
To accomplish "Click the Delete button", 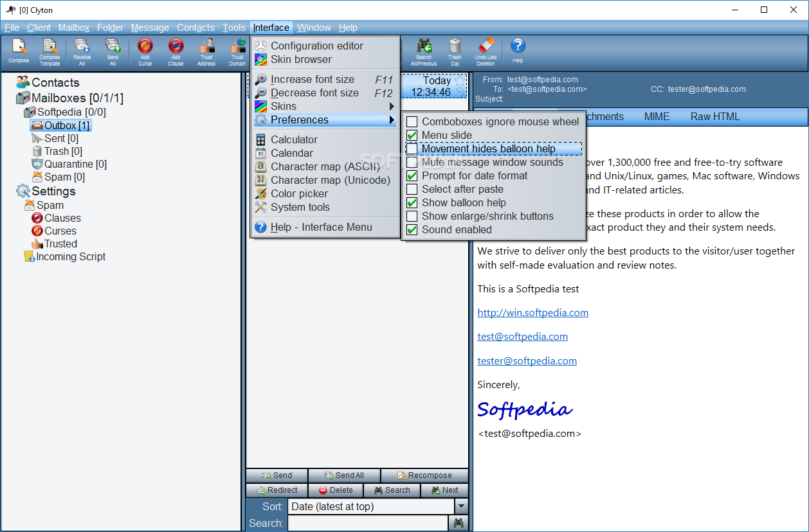I will coord(336,490).
